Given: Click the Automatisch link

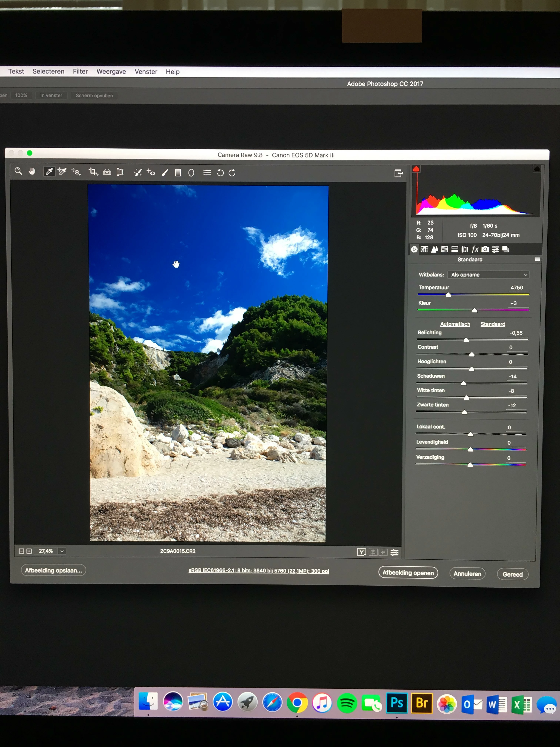Looking at the screenshot, I should click(x=455, y=324).
